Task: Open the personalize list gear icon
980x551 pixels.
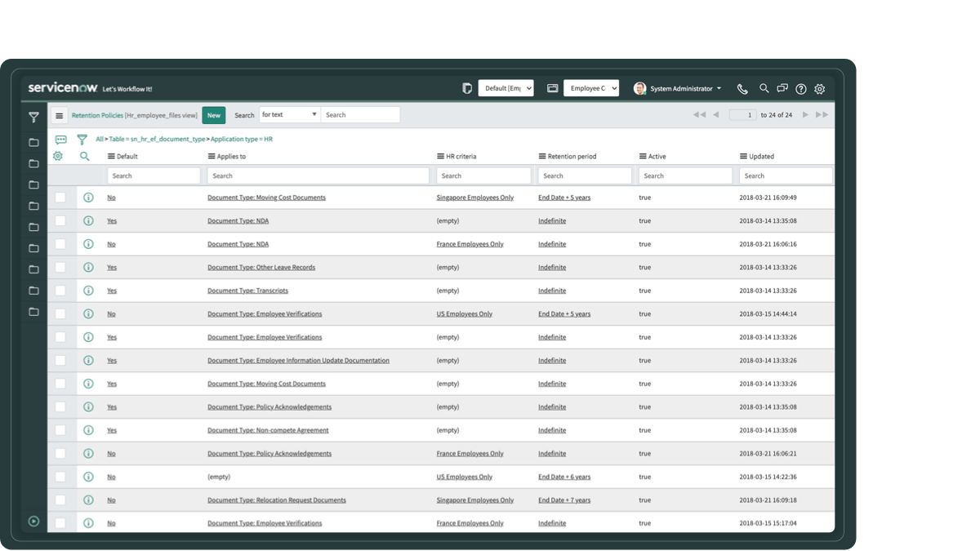Action: tap(57, 156)
